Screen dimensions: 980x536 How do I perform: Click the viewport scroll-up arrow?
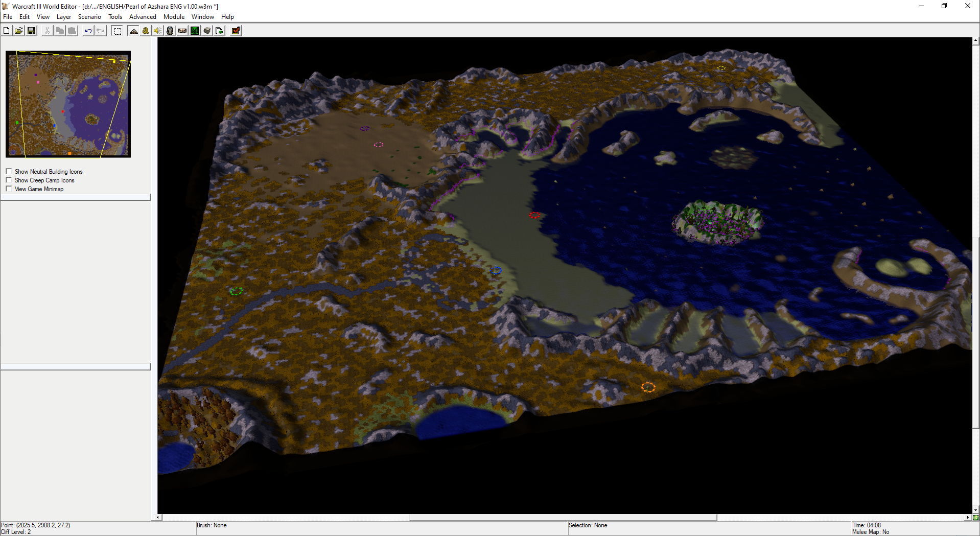976,40
